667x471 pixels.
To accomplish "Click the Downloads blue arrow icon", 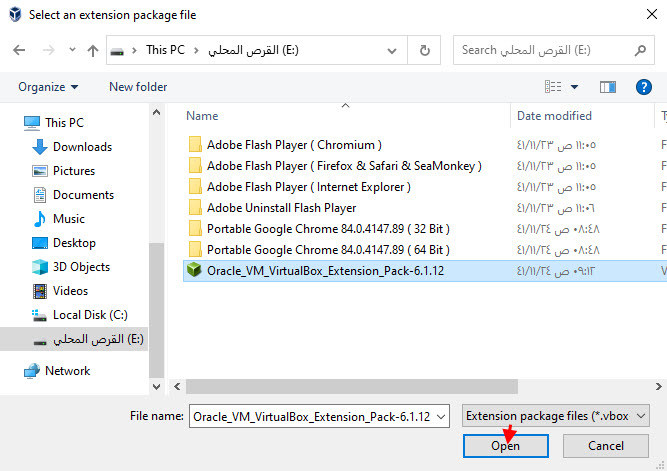I will click(x=40, y=147).
